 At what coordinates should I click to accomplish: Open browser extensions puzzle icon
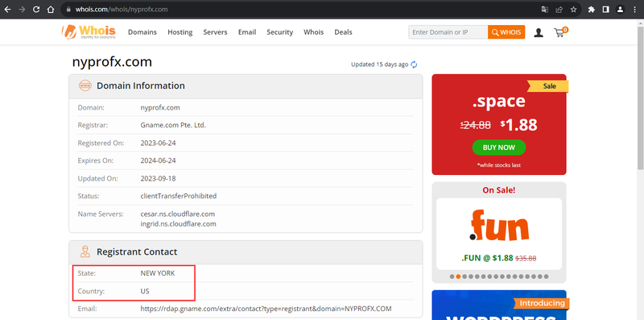tap(592, 9)
